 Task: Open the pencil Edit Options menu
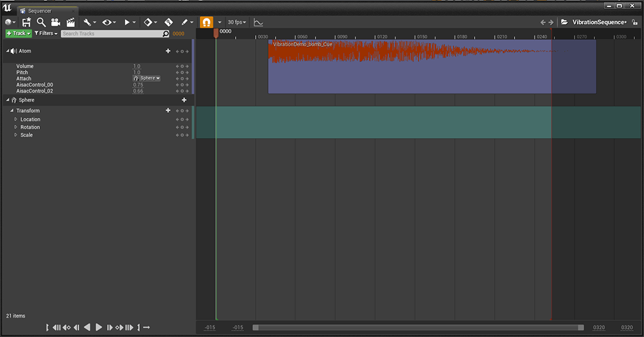point(187,22)
